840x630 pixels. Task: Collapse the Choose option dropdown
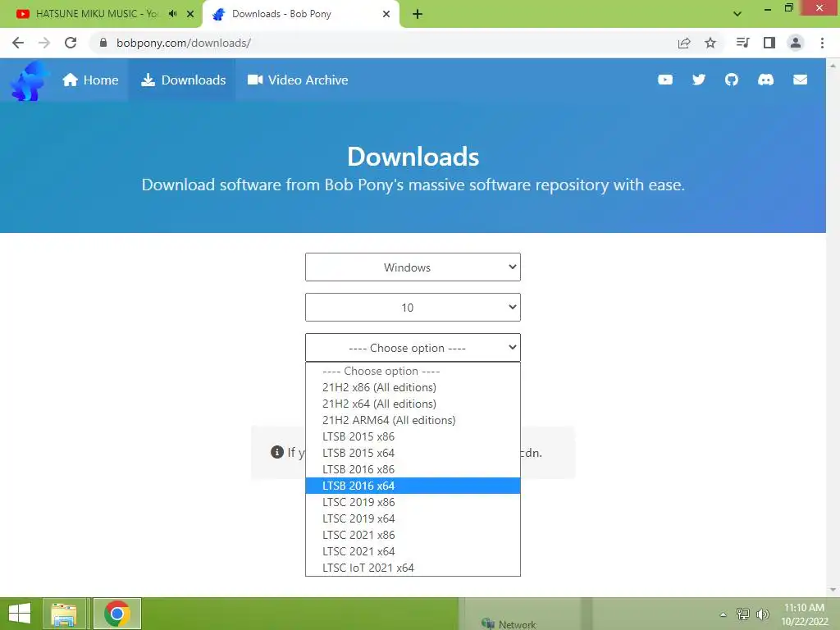click(413, 348)
